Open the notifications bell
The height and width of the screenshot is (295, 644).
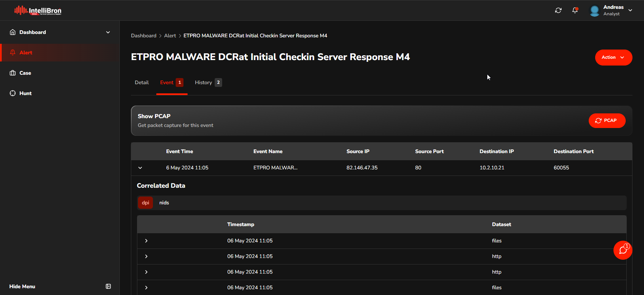click(x=575, y=11)
